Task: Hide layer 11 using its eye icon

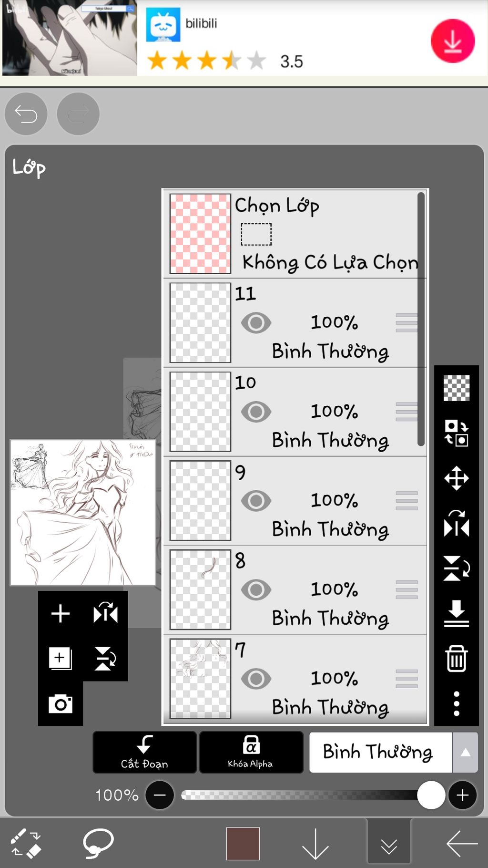Action: (x=256, y=323)
